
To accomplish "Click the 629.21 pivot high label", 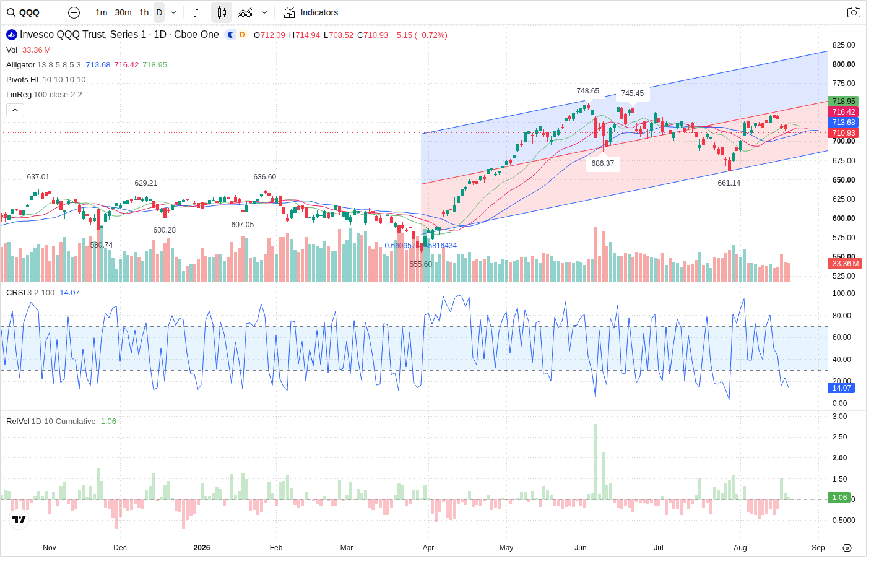I will (x=145, y=183).
